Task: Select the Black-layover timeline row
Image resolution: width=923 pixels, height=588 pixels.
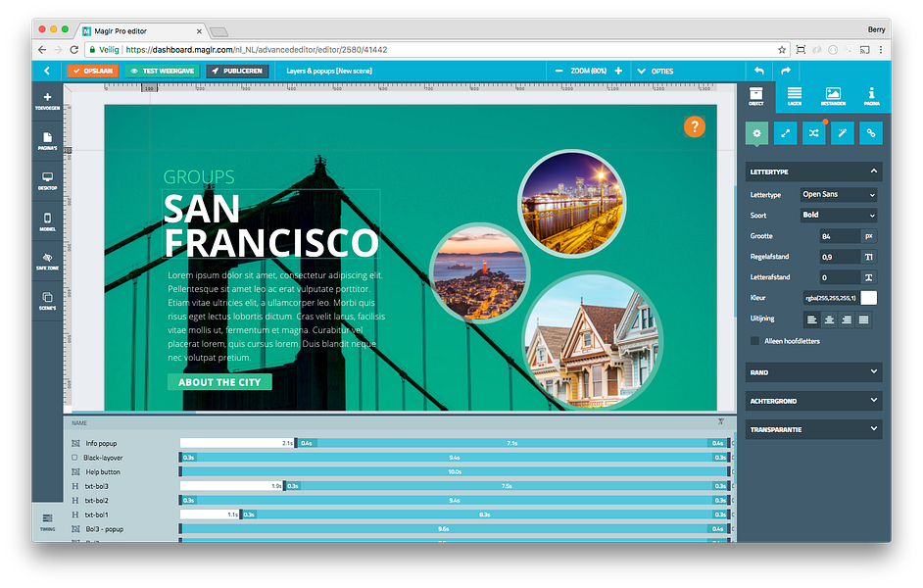Action: pos(103,458)
